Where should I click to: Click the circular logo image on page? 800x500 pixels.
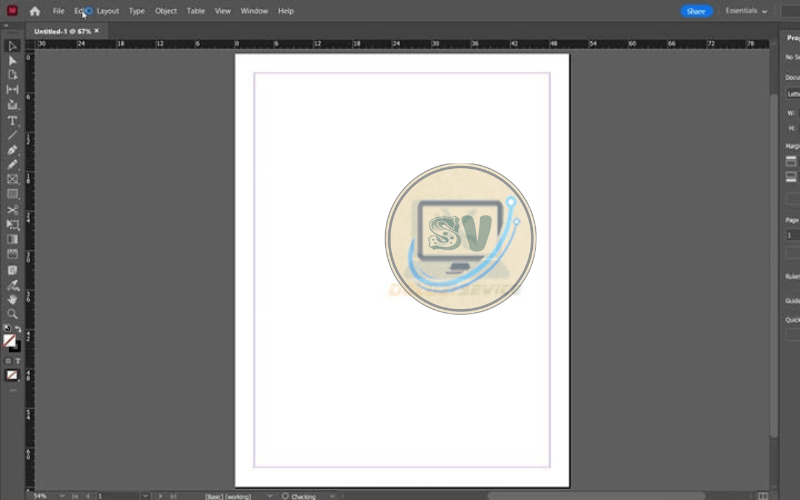tap(461, 239)
